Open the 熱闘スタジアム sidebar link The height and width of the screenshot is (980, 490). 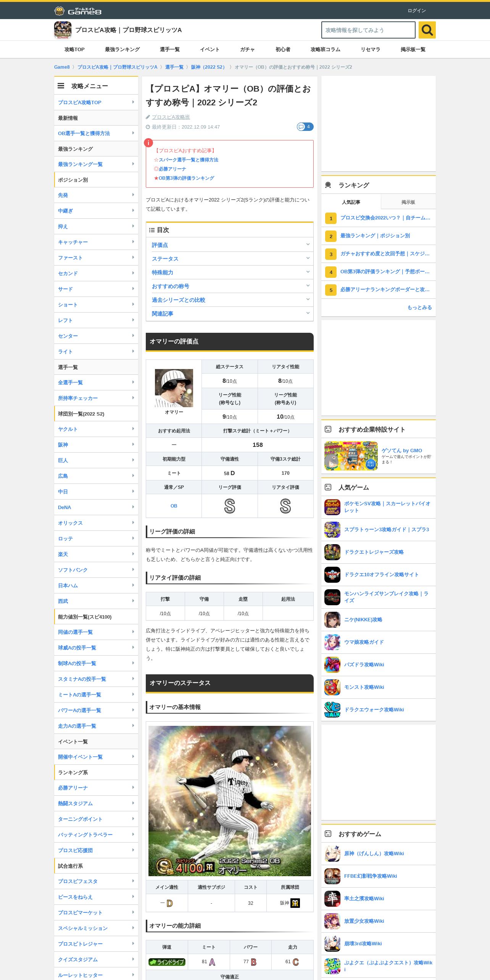tap(96, 803)
